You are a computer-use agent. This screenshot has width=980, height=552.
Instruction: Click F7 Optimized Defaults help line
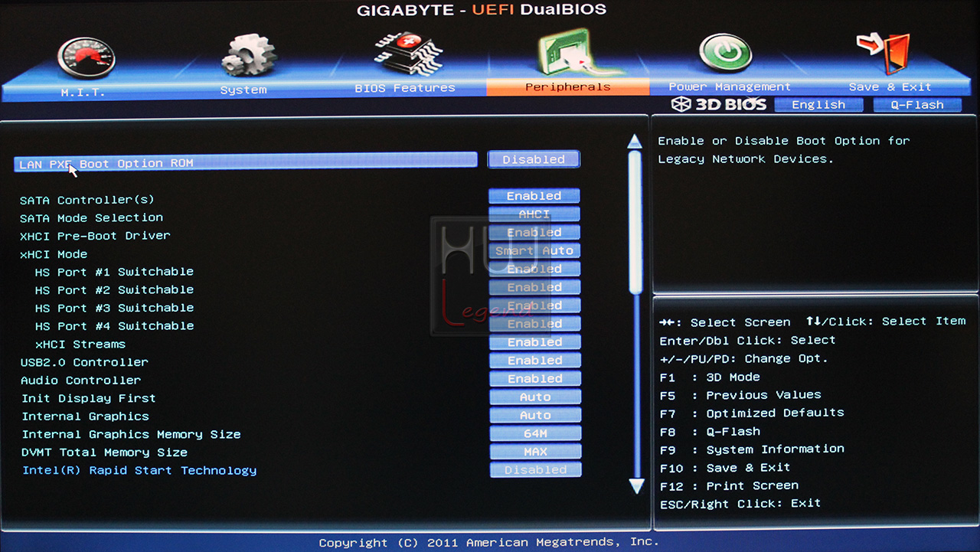752,413
